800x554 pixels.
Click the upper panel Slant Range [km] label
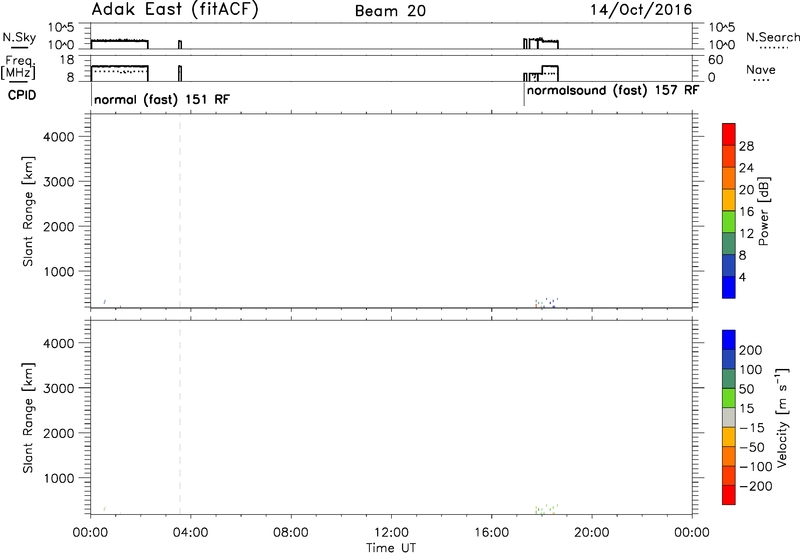pos(28,211)
